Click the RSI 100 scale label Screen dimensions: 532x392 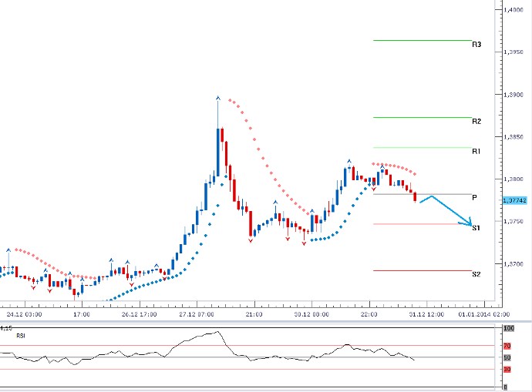pos(509,328)
